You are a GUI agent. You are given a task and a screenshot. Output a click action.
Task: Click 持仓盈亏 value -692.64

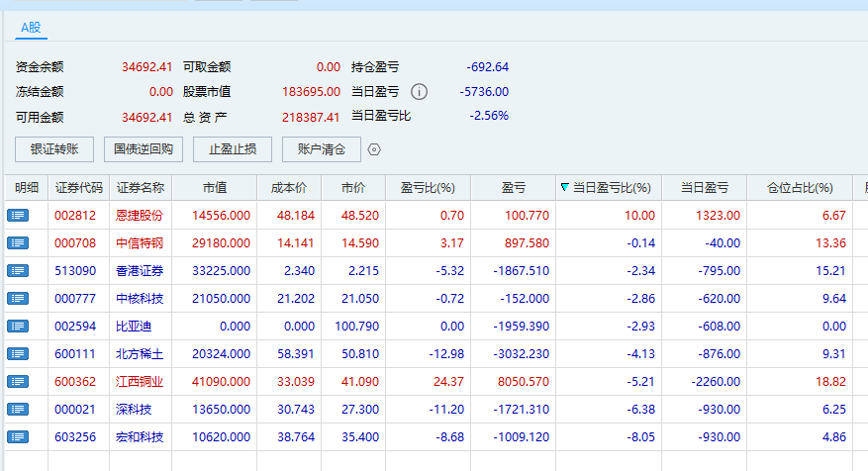pos(488,67)
